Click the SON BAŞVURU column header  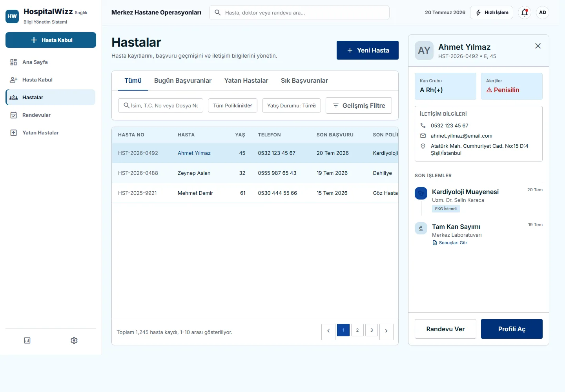pos(335,135)
